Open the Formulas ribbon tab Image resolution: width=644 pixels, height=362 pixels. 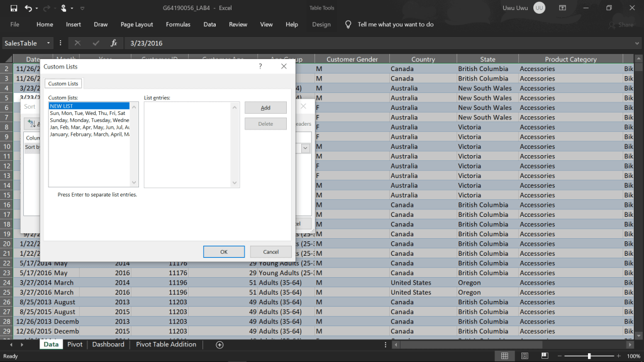coord(178,25)
